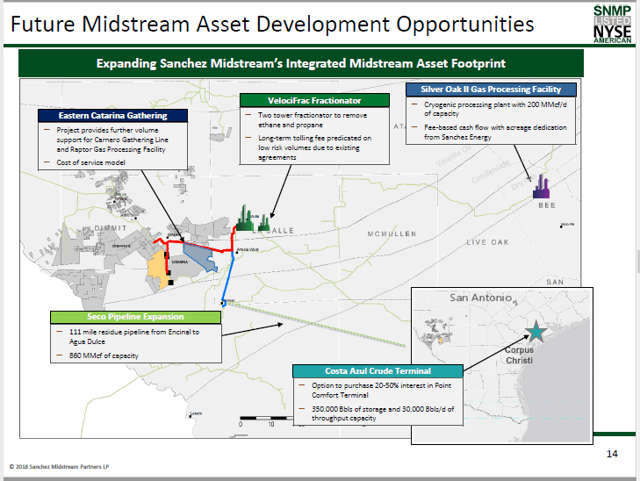This screenshot has height=481, width=640.
Task: Click the green dashed Seco pipeline line
Action: (x=314, y=325)
